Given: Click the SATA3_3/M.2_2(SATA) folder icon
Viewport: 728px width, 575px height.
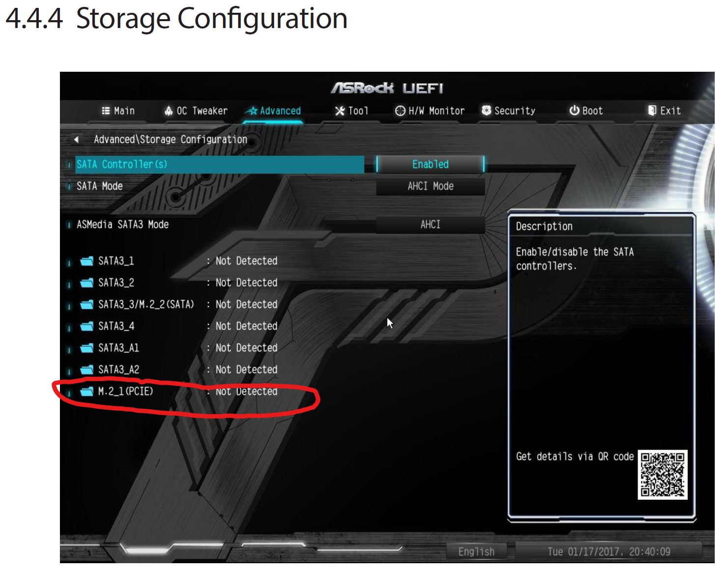Looking at the screenshot, I should pyautogui.click(x=87, y=305).
